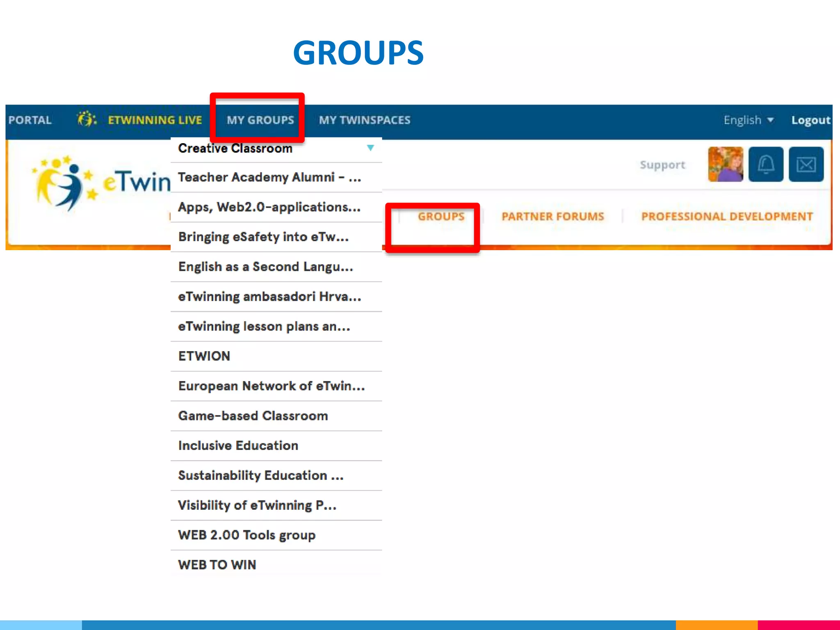840x630 pixels.
Task: Expand the English language dropdown
Action: pos(749,120)
